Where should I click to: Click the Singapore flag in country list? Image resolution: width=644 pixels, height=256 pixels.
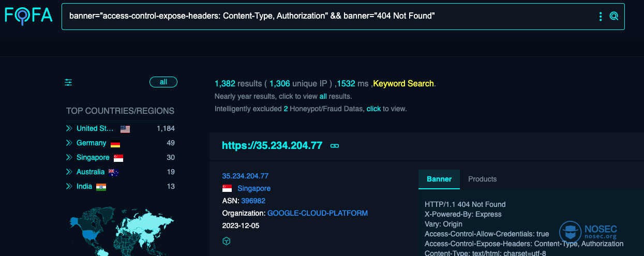click(118, 158)
